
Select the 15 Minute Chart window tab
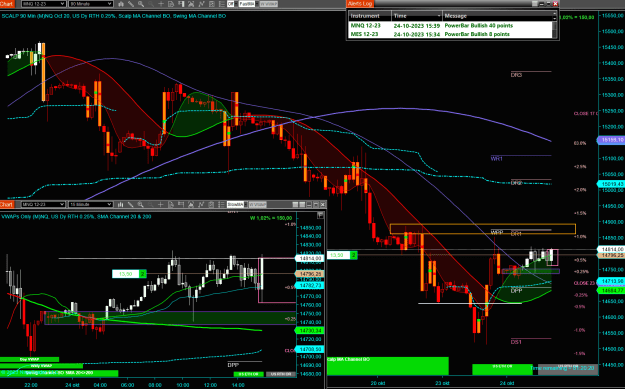(x=7, y=204)
